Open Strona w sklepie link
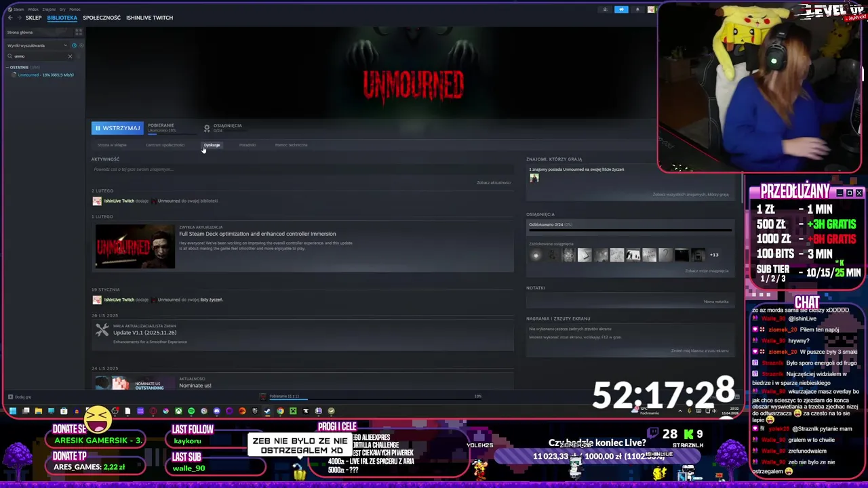 pyautogui.click(x=112, y=145)
